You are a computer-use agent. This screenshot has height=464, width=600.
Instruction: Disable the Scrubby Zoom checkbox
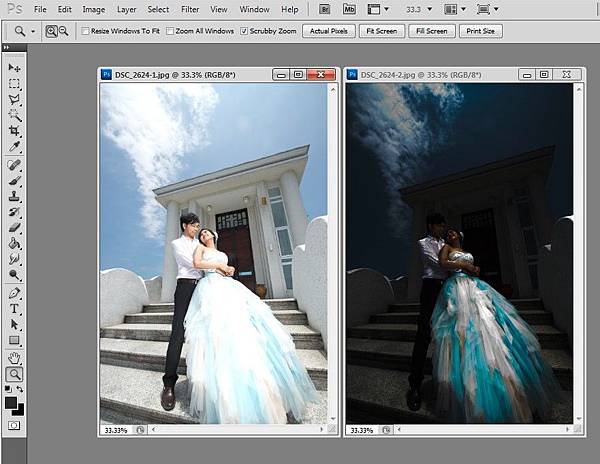click(x=244, y=31)
